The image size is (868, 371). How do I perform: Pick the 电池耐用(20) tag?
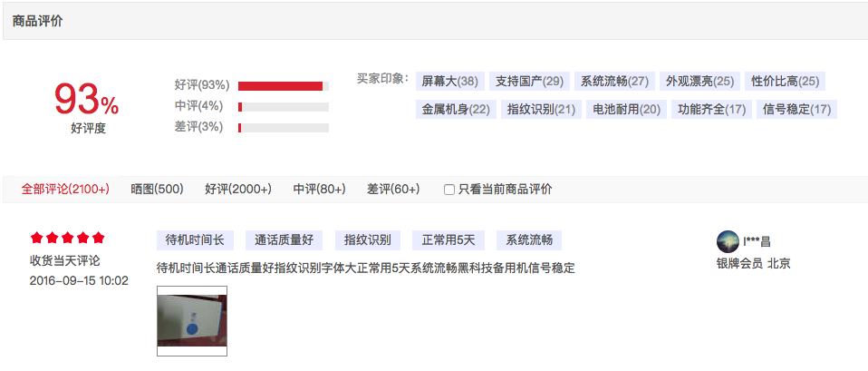[x=626, y=110]
